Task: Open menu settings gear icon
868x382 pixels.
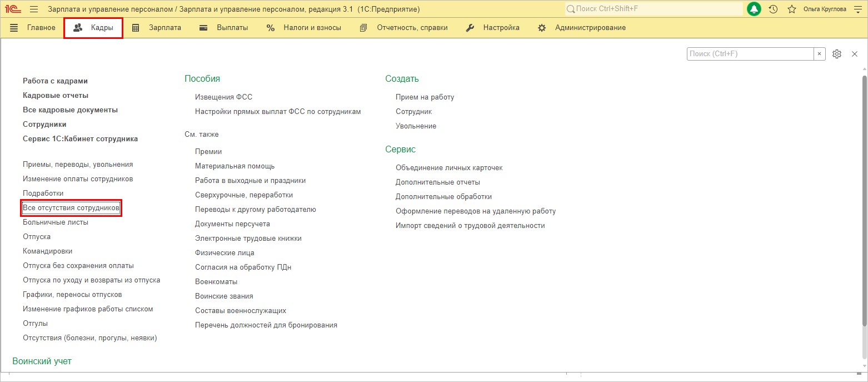Action: (x=837, y=54)
